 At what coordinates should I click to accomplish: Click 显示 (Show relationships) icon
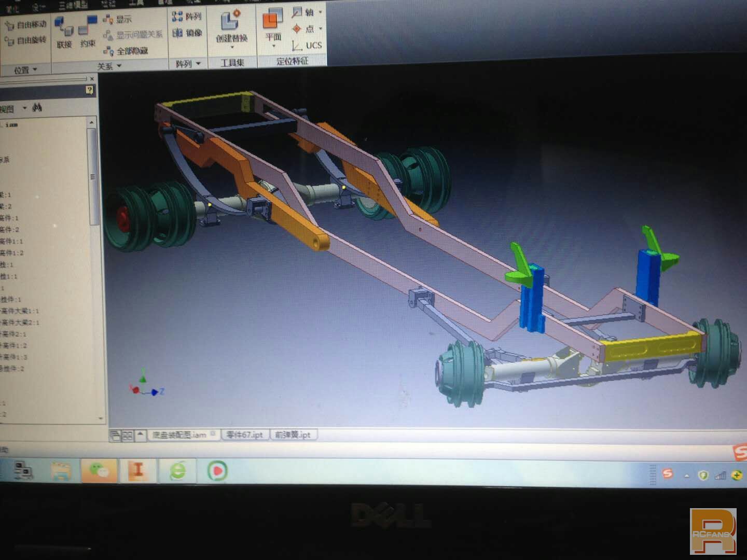117,19
